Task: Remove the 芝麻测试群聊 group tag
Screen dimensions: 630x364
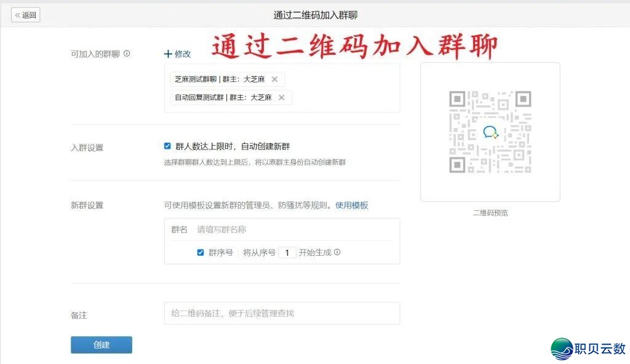Action: pyautogui.click(x=275, y=79)
